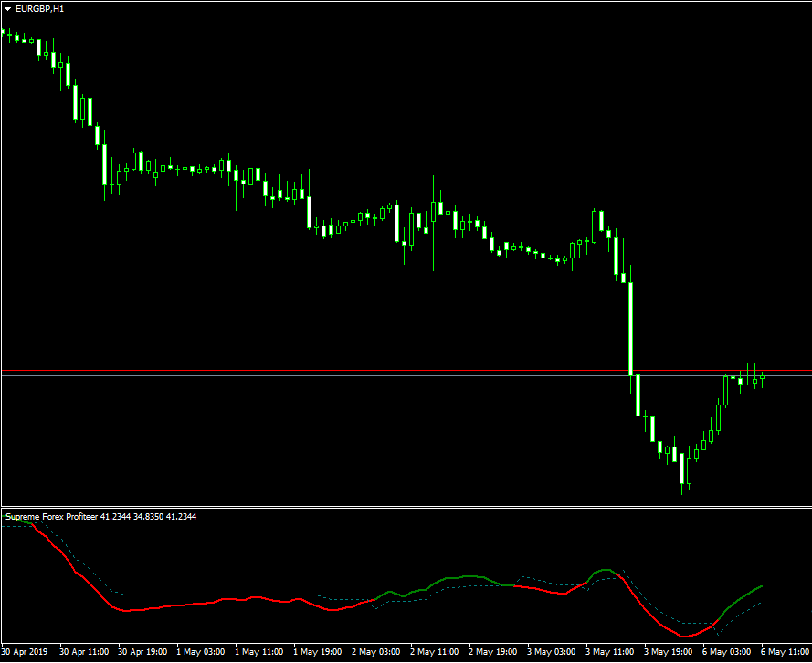This screenshot has width=812, height=663.
Task: Click the upper gray horizontal price line
Action: pyautogui.click(x=406, y=371)
